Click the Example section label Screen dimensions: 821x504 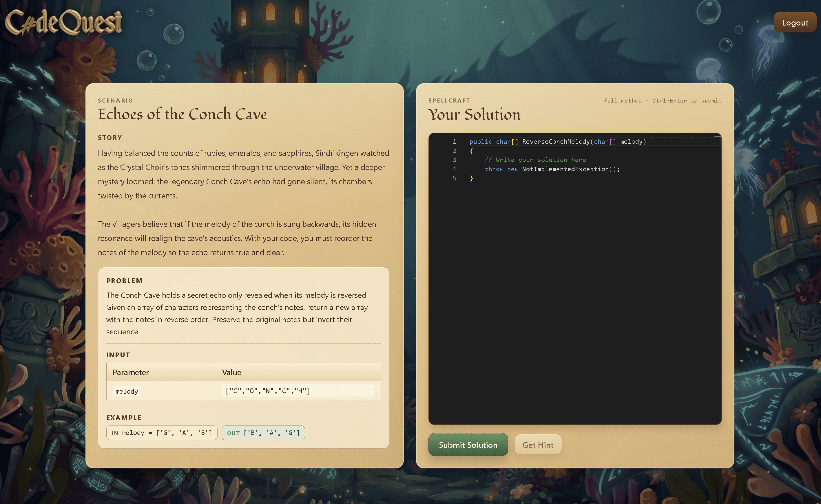pyautogui.click(x=124, y=417)
